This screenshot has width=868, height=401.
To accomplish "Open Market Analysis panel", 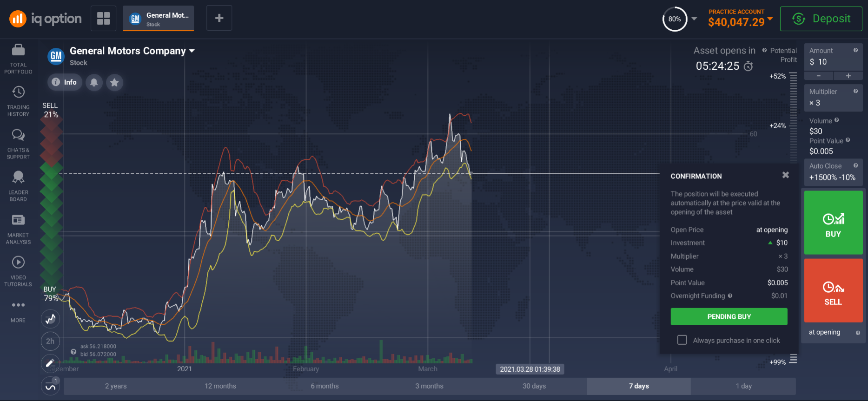I will pyautogui.click(x=18, y=229).
